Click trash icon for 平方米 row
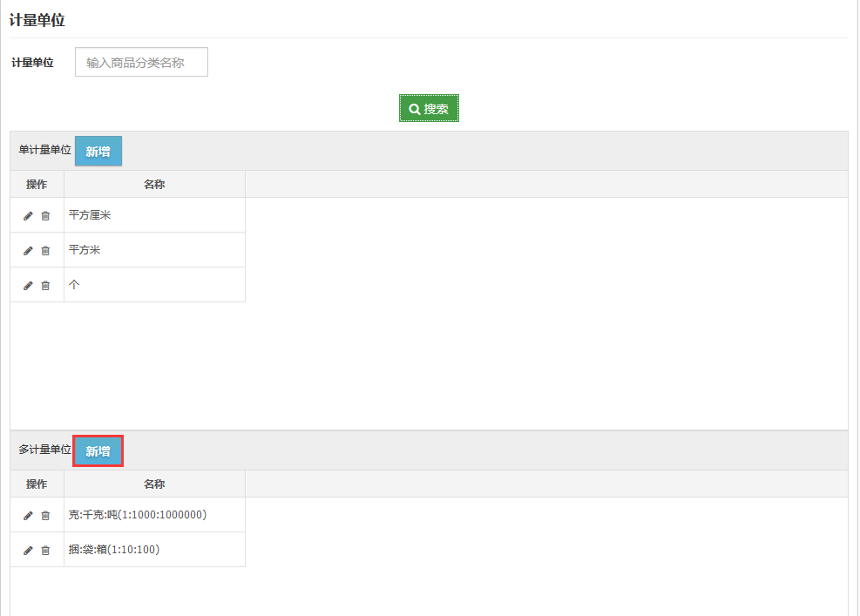This screenshot has width=860, height=616. 45,251
